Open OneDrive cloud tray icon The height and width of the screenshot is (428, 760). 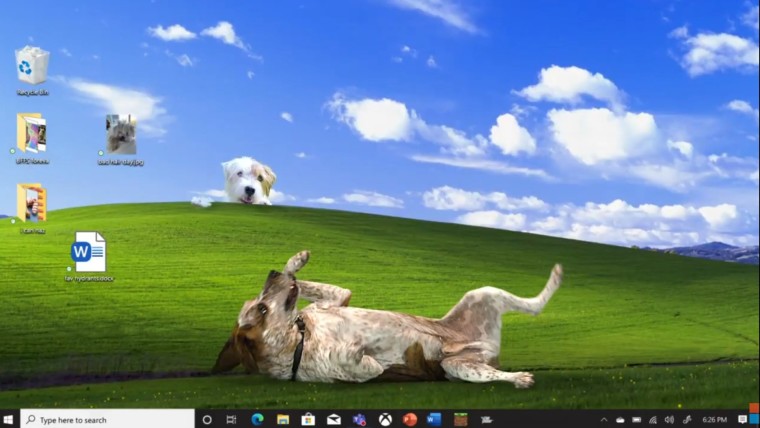pos(620,420)
